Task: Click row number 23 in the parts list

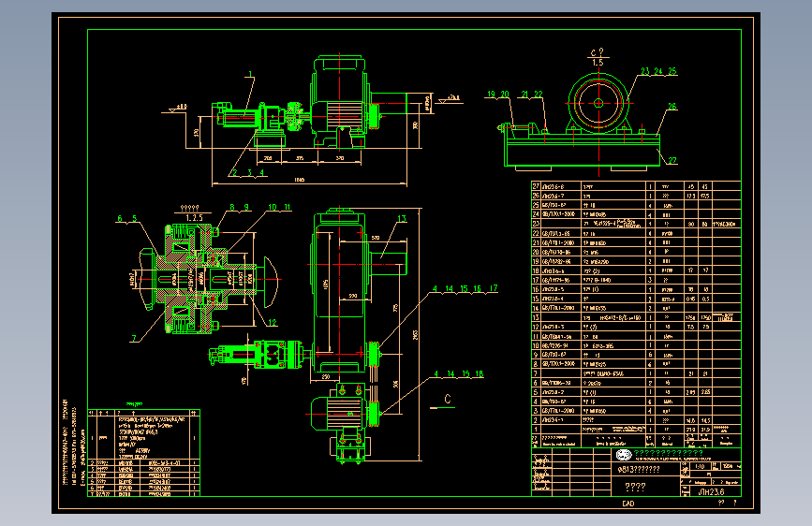Action: tap(536, 224)
